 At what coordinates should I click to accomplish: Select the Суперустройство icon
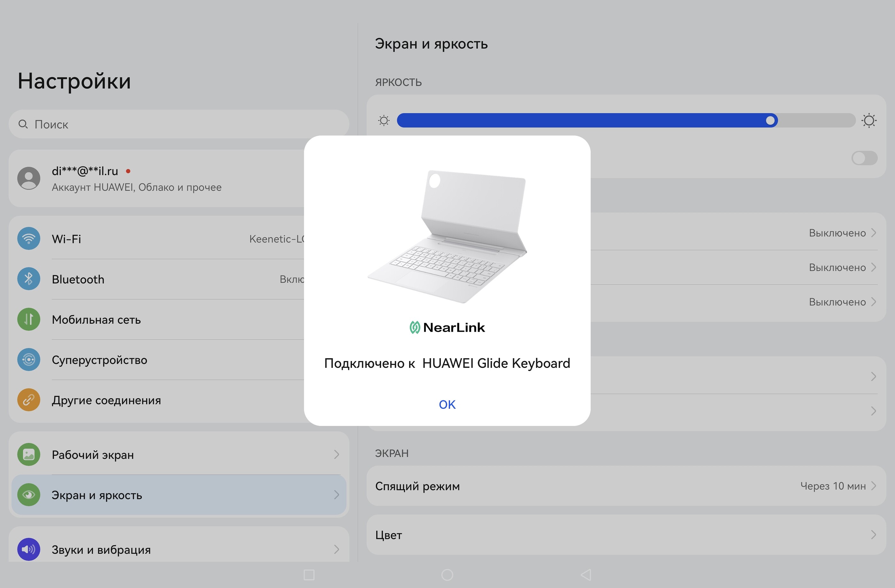pyautogui.click(x=28, y=360)
